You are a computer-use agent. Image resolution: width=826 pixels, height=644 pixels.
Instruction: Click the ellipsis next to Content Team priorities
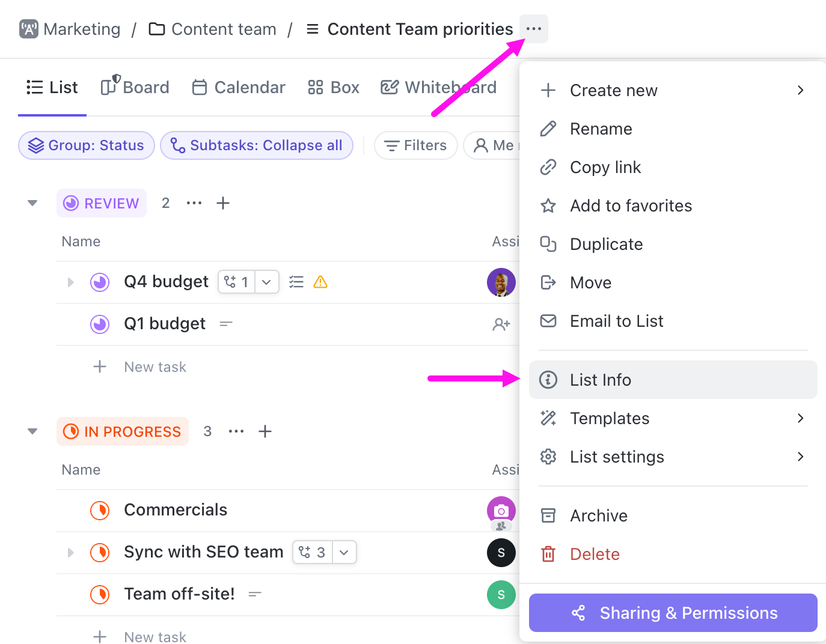coord(533,29)
